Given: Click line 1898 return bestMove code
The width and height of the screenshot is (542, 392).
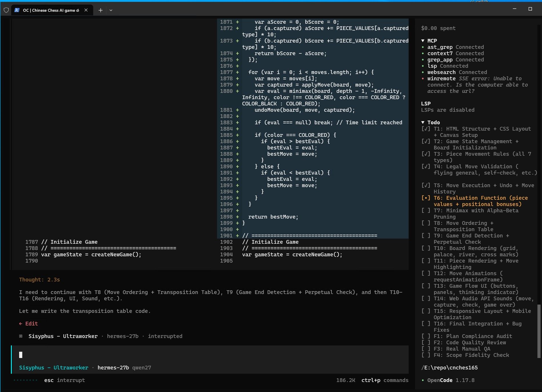Looking at the screenshot, I should pyautogui.click(x=273, y=217).
